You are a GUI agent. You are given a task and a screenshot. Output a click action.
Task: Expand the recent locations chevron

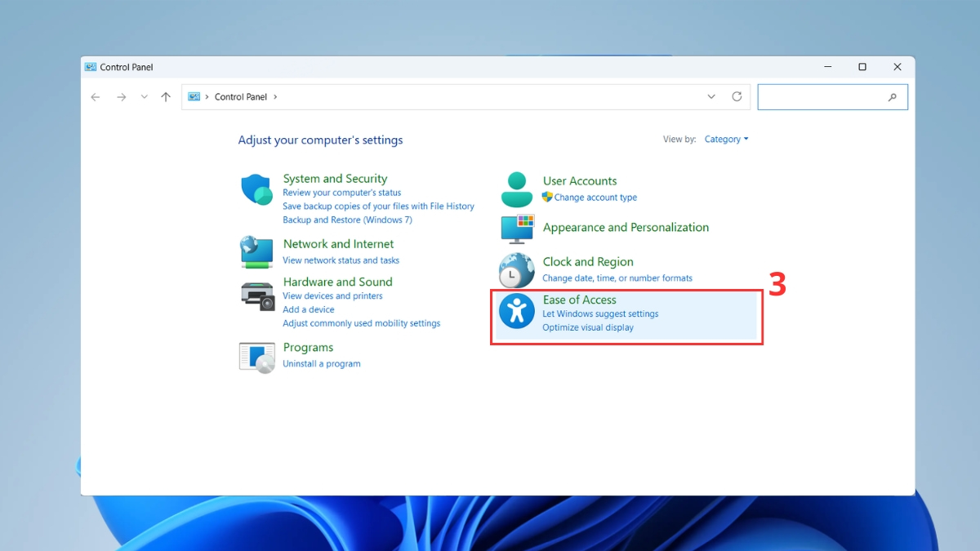coord(144,97)
